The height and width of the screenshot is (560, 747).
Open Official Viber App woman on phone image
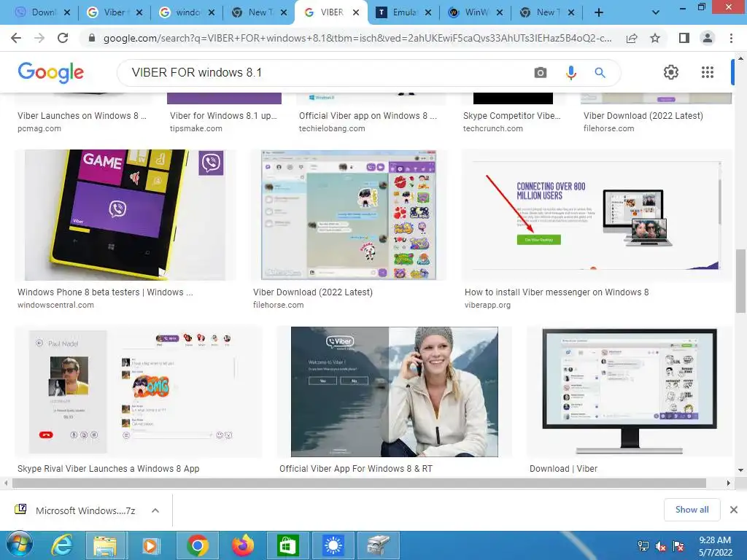tap(395, 392)
